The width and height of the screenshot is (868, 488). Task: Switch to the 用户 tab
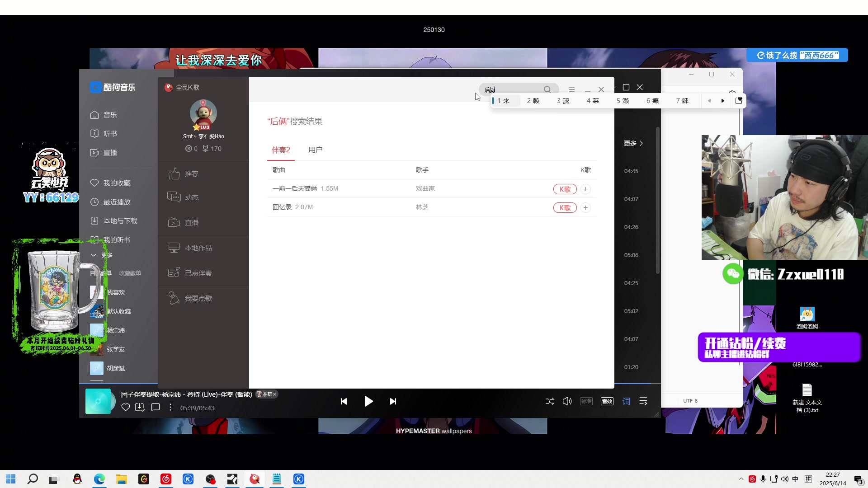[315, 150]
